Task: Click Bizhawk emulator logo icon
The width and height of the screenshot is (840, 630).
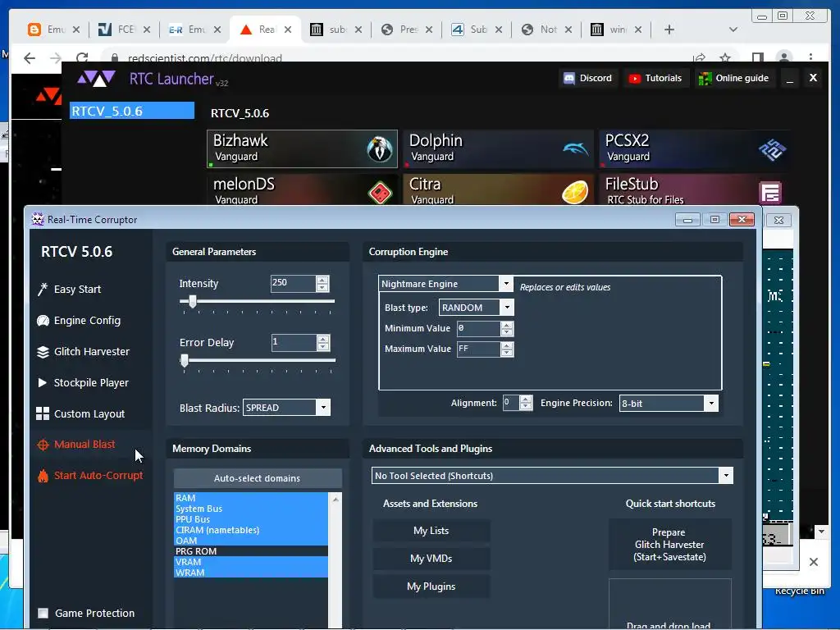Action: point(379,149)
